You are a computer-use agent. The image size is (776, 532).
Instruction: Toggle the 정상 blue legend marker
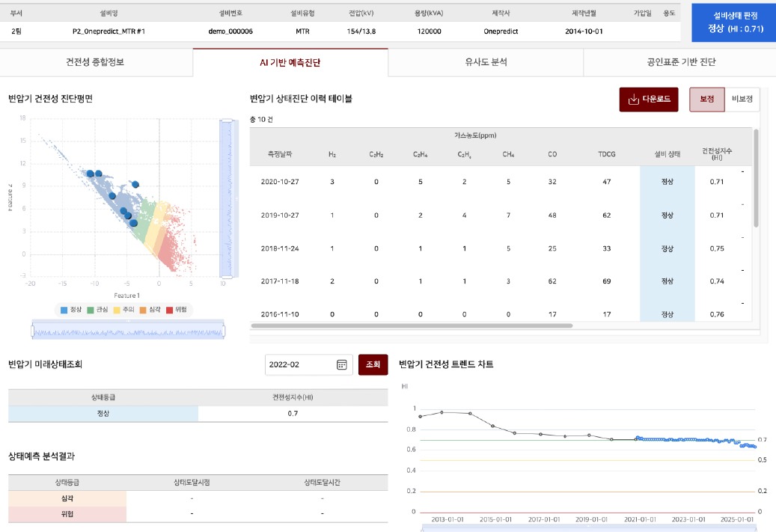[x=64, y=310]
